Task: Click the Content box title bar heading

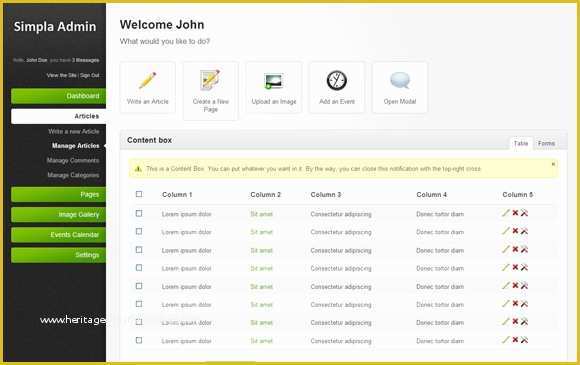Action: [149, 140]
